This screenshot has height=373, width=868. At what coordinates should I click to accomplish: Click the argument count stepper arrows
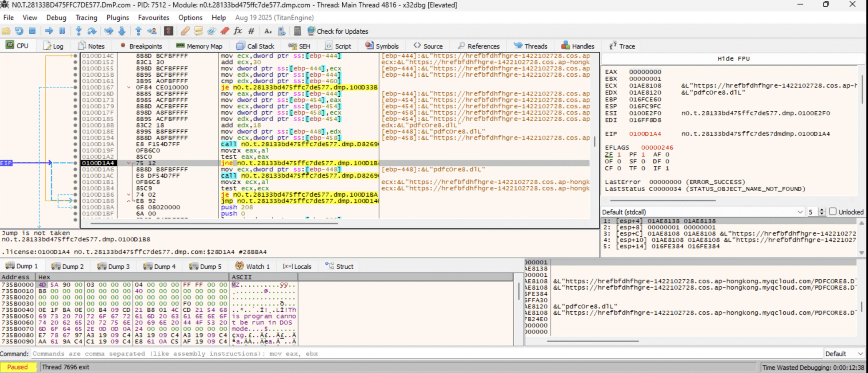pyautogui.click(x=822, y=212)
